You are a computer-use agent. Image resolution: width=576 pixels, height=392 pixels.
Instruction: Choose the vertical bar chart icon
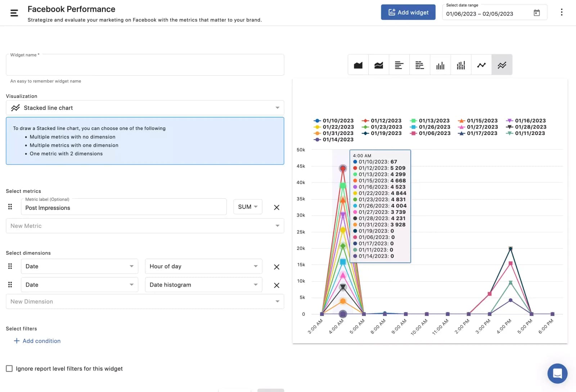(440, 65)
